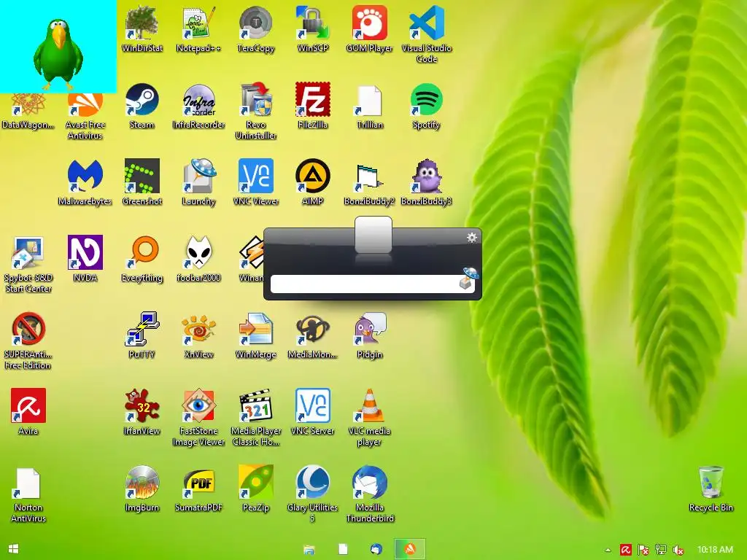Image resolution: width=747 pixels, height=560 pixels.
Task: Open Launchy options via gear icon
Action: 472,237
